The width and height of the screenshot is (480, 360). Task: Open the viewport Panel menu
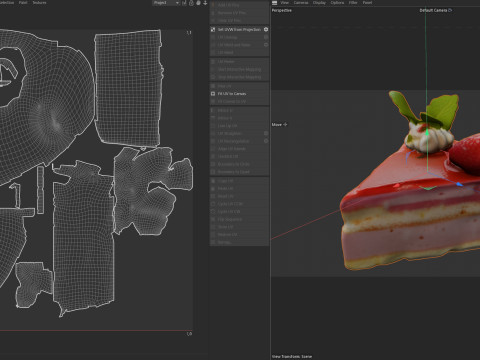367,3
